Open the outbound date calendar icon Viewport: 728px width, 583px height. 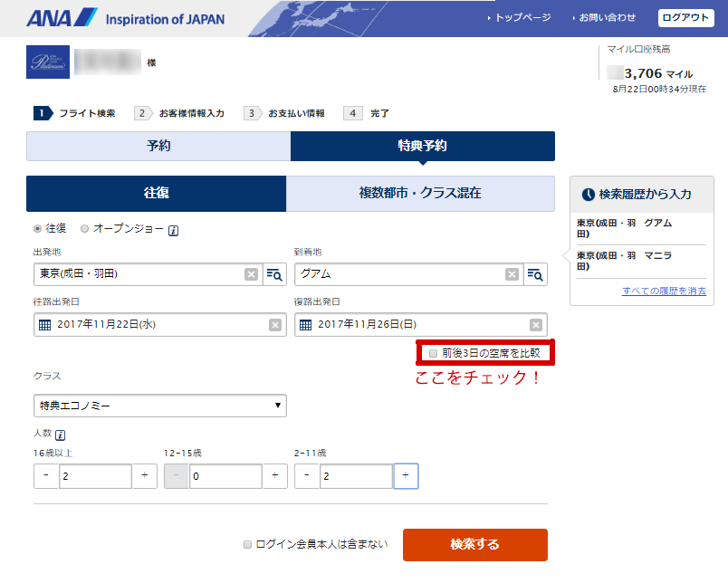click(x=44, y=325)
